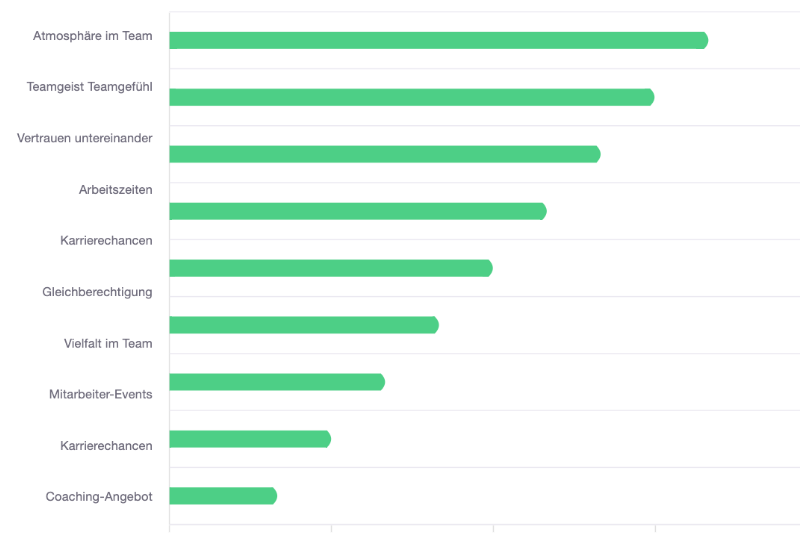Click the Coaching-Angebot label
Image resolution: width=800 pixels, height=533 pixels.
(x=98, y=497)
